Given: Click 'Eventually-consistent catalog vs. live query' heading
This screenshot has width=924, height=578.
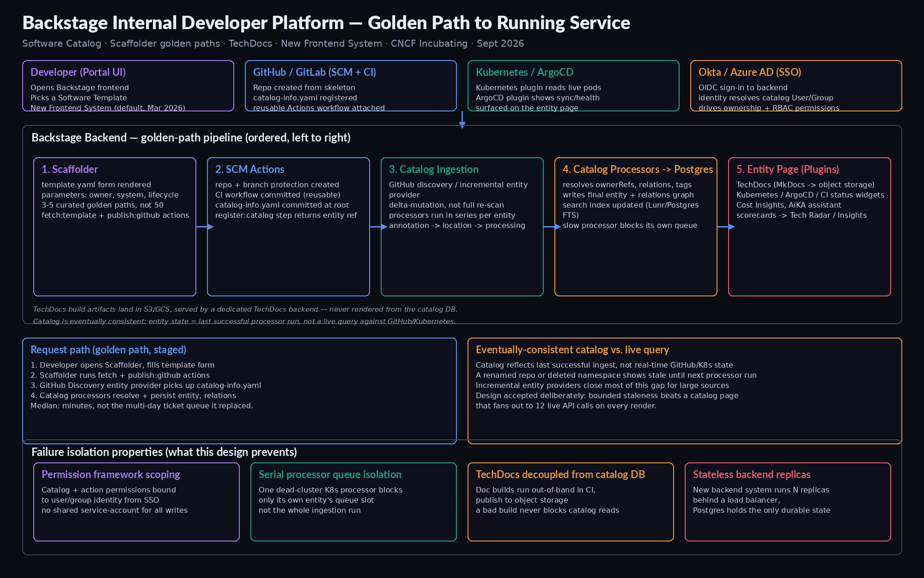Looking at the screenshot, I should 572,350.
